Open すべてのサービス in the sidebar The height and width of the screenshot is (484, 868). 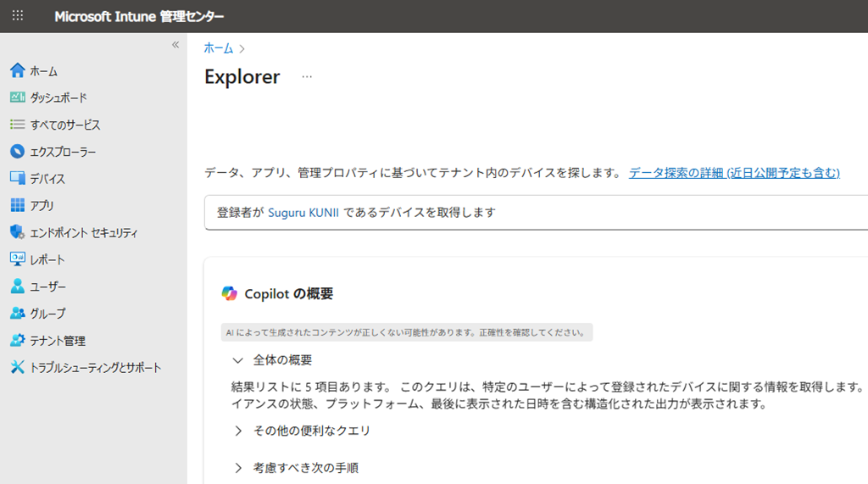point(65,125)
